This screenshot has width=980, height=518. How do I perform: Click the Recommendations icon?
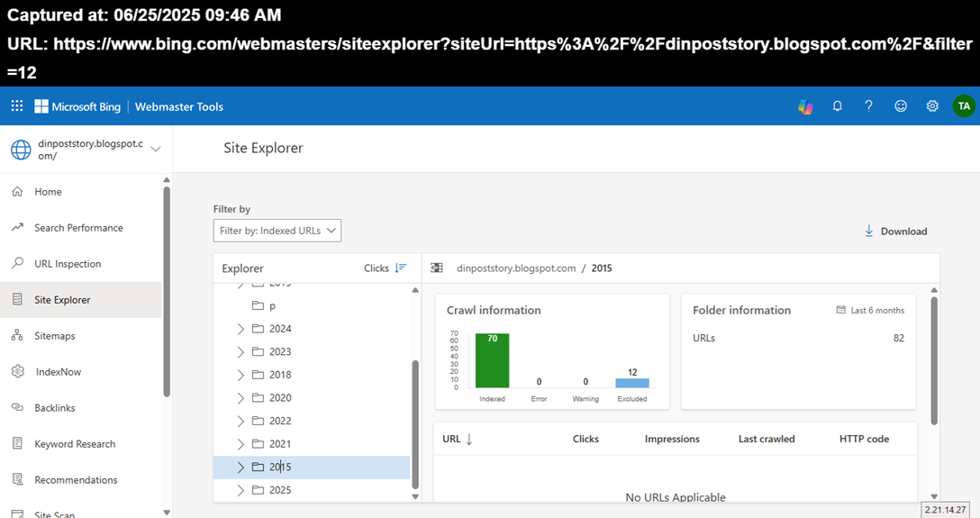[17, 479]
